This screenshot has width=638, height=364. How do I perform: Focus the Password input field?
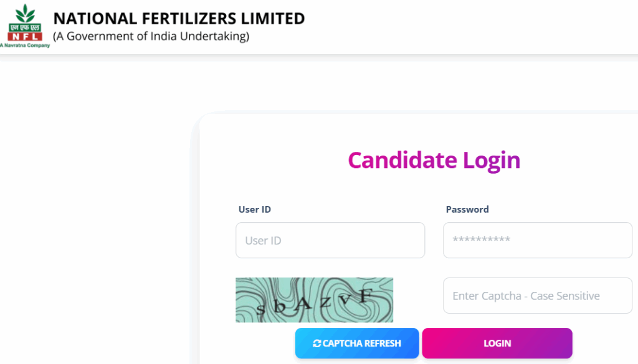pyautogui.click(x=537, y=240)
